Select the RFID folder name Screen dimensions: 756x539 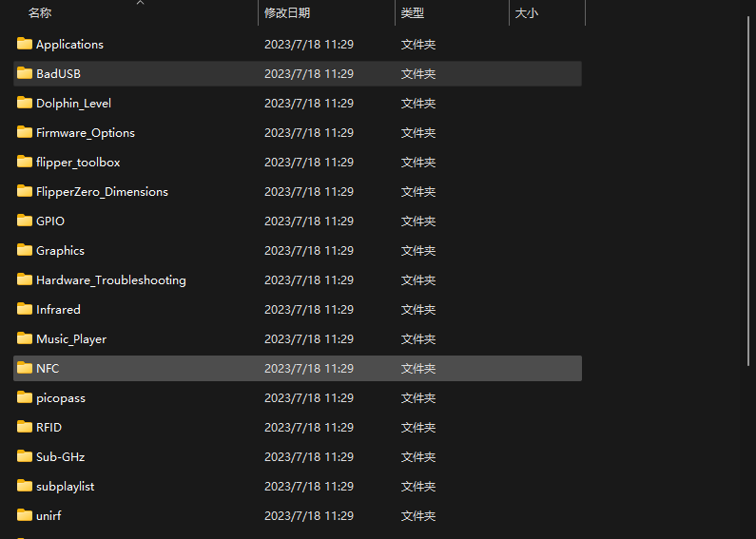48,427
